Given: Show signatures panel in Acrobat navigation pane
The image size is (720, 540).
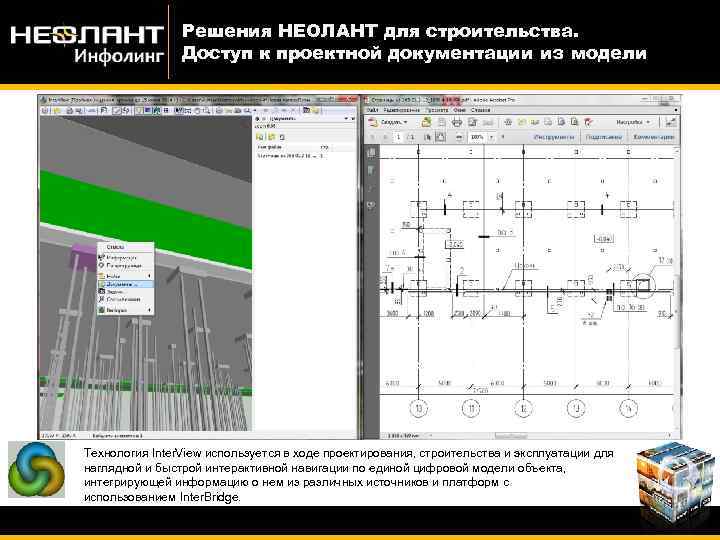Looking at the screenshot, I should click(x=371, y=205).
